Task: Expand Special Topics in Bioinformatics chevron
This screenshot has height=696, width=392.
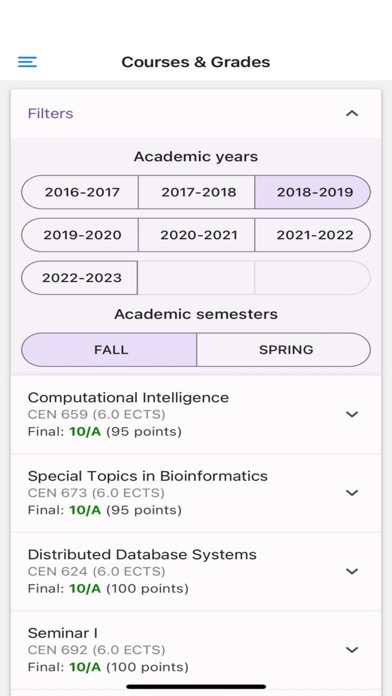Action: tap(352, 493)
